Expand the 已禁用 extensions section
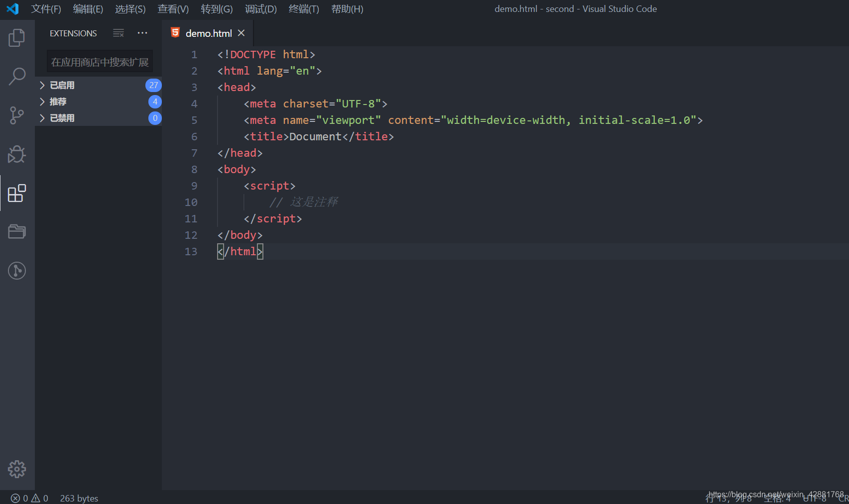The height and width of the screenshot is (504, 849). (98, 118)
